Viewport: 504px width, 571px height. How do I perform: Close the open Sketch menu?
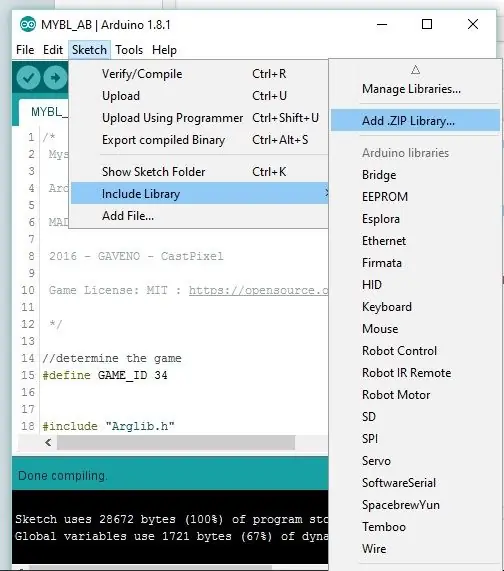[x=89, y=50]
